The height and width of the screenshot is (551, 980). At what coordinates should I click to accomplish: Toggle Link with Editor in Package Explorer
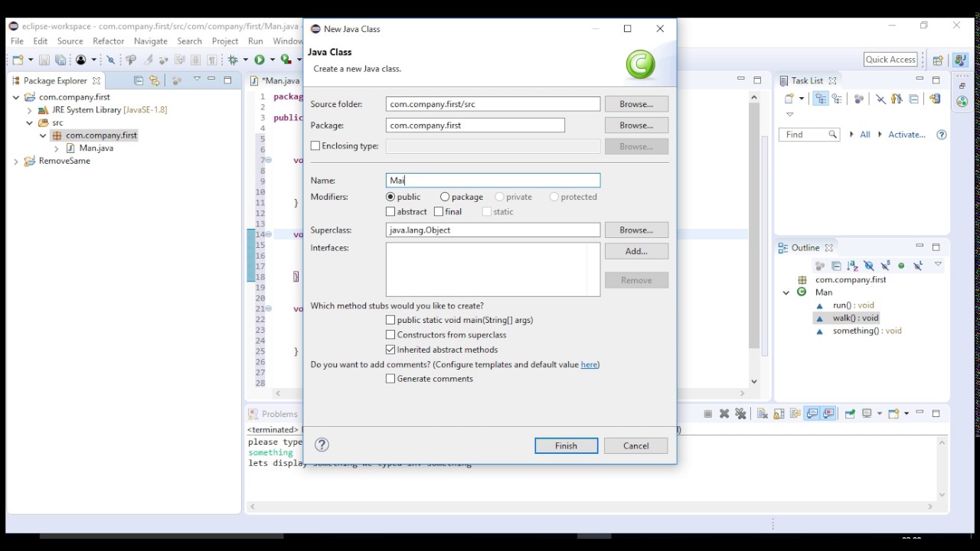154,80
